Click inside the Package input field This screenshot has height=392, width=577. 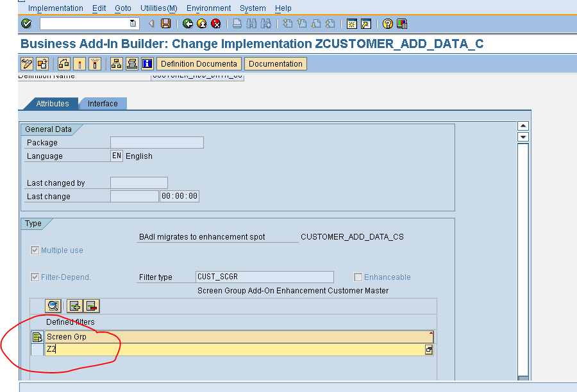[x=157, y=142]
